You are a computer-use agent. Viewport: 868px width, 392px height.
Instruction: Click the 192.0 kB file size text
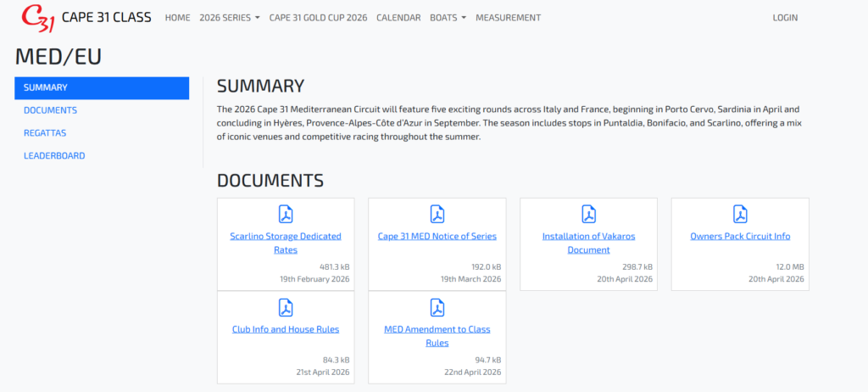click(x=486, y=266)
